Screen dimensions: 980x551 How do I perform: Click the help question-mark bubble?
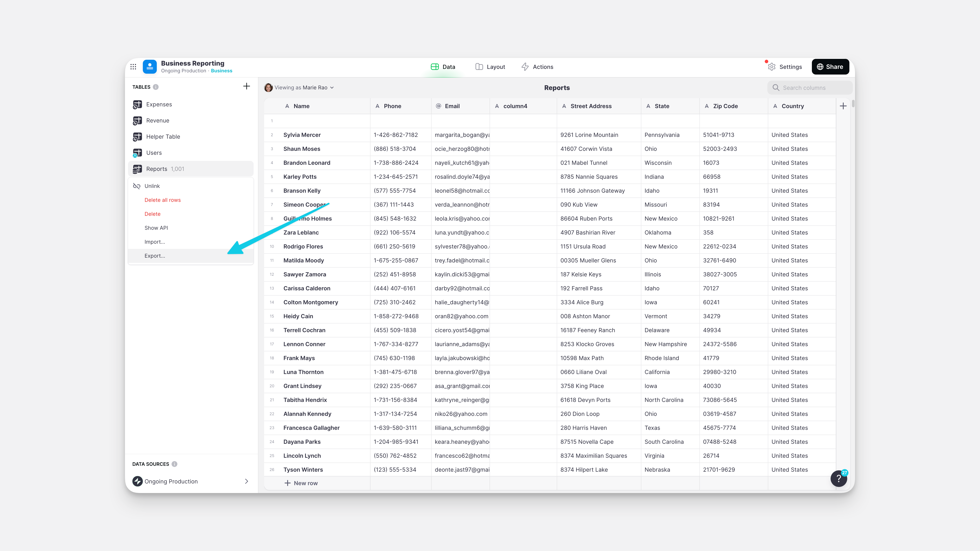coord(839,478)
